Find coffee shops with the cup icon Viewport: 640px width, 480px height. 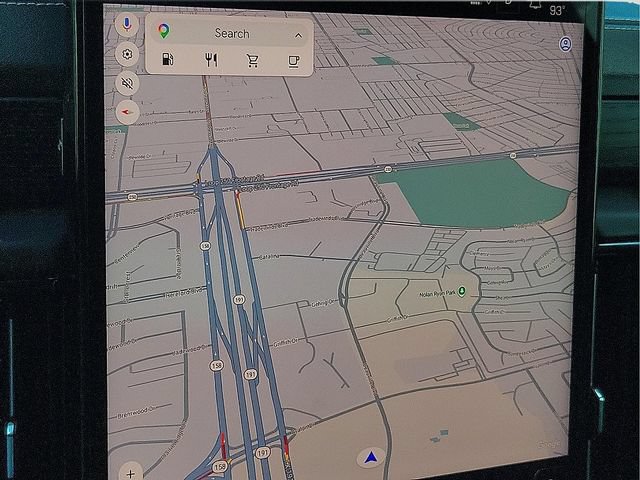[294, 62]
